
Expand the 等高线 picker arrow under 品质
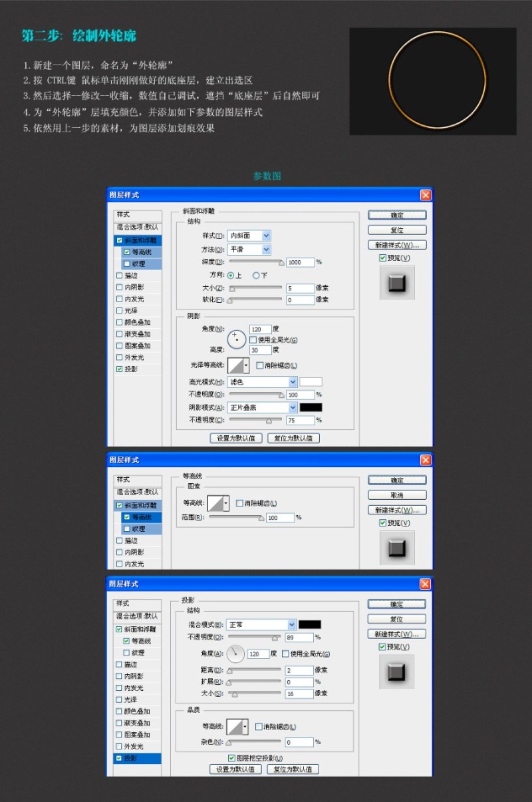245,727
